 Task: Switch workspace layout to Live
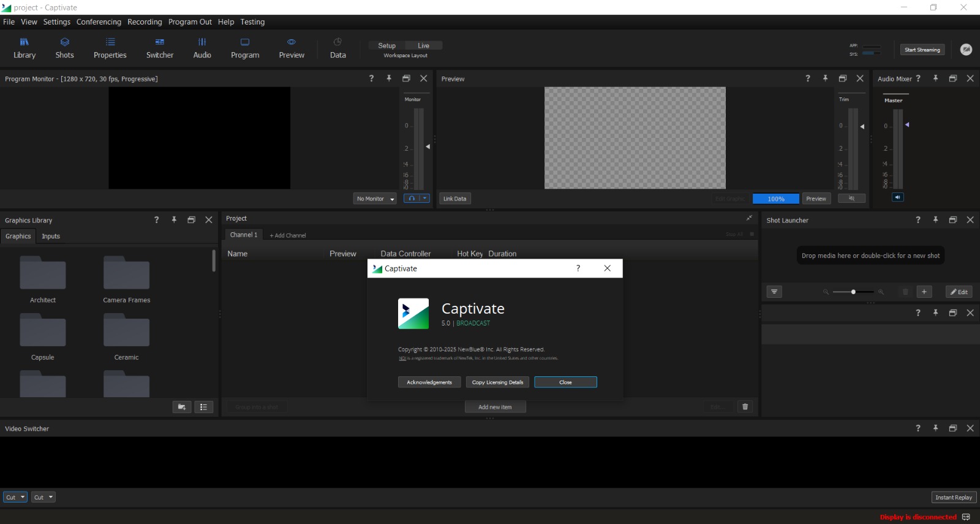click(424, 45)
